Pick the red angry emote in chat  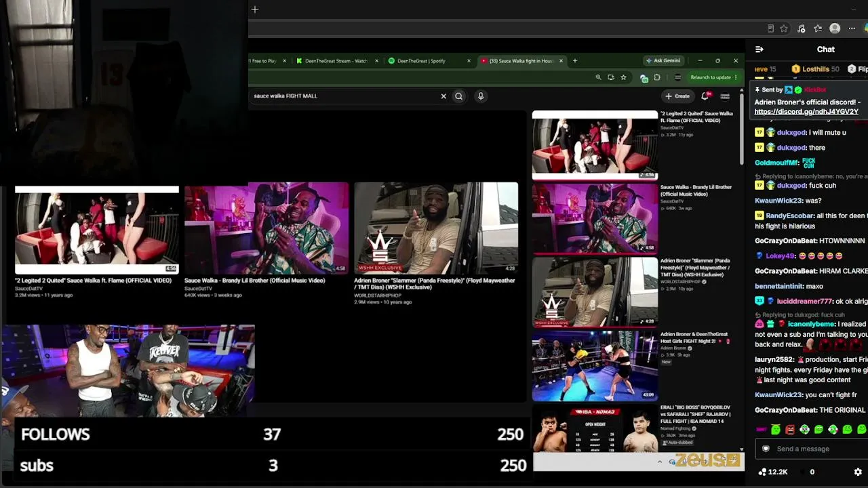point(790,430)
